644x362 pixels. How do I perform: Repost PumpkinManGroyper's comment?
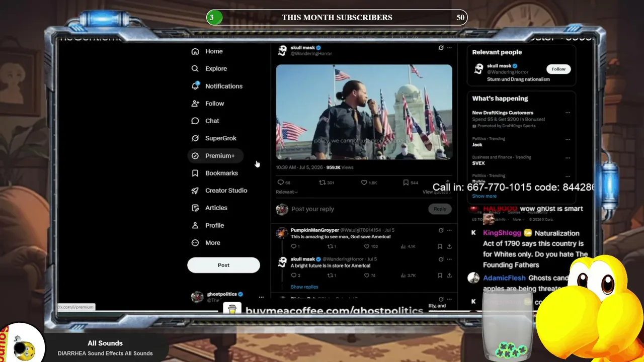point(331,246)
